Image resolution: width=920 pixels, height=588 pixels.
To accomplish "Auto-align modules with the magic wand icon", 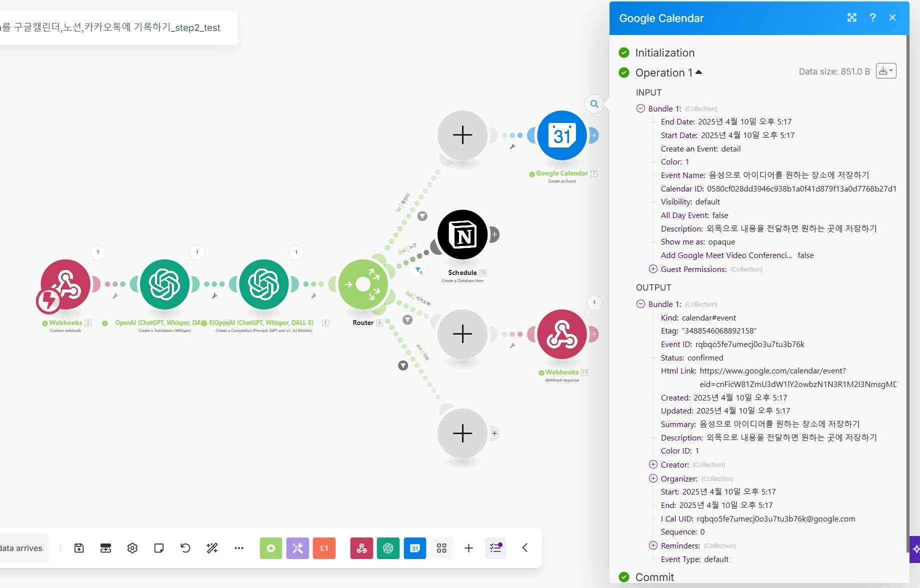I will [212, 548].
